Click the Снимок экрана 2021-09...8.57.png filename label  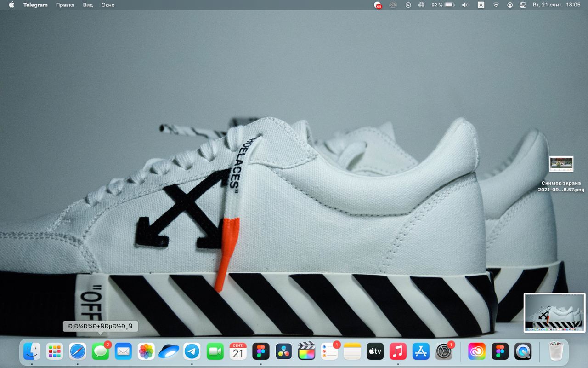[561, 186]
